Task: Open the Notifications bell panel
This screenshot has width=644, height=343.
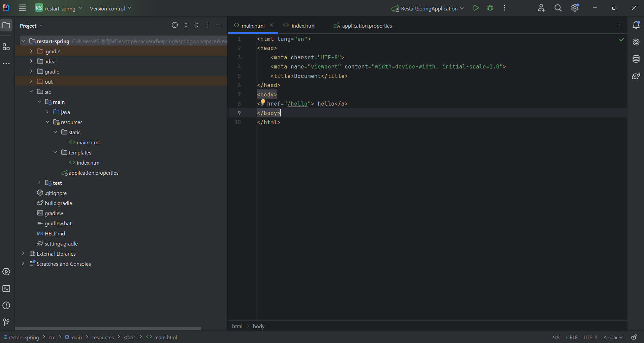Action: click(x=636, y=25)
